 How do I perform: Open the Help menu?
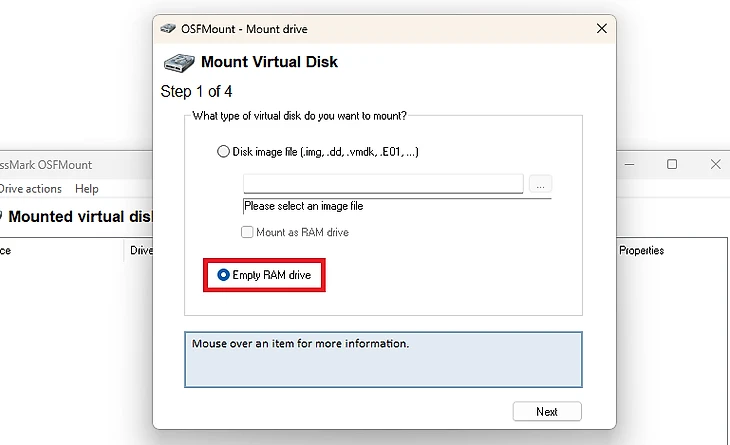[x=87, y=189]
